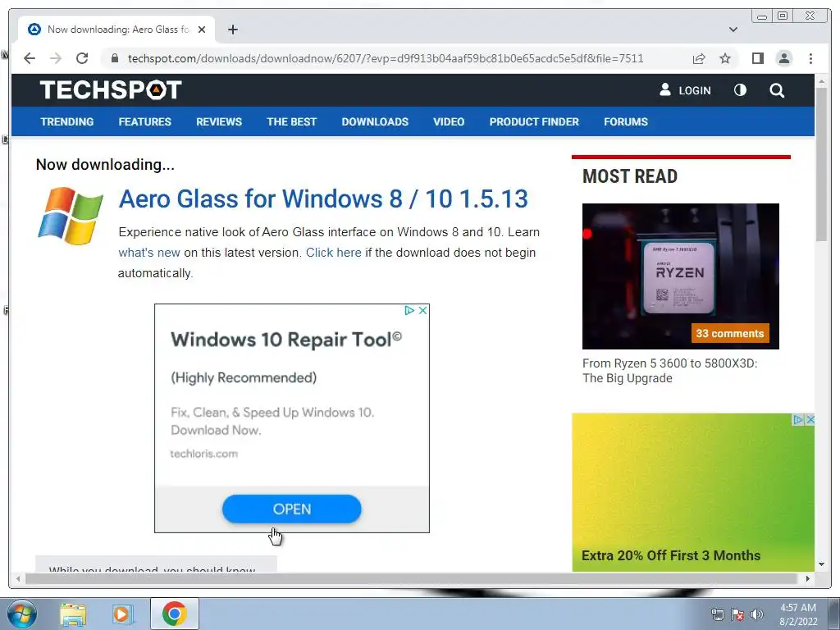Click the address bar URL field

[386, 58]
